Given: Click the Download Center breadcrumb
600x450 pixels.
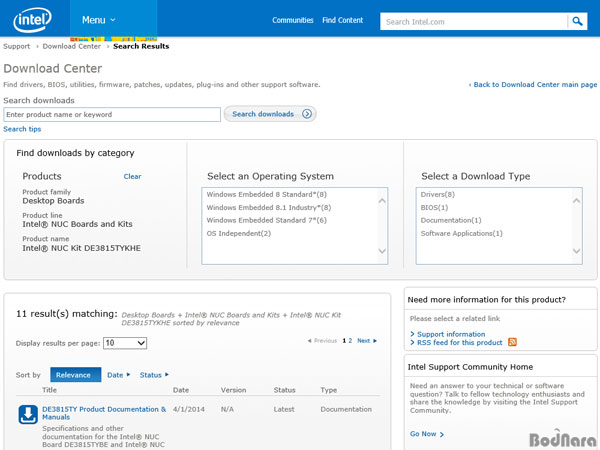Looking at the screenshot, I should [x=72, y=46].
